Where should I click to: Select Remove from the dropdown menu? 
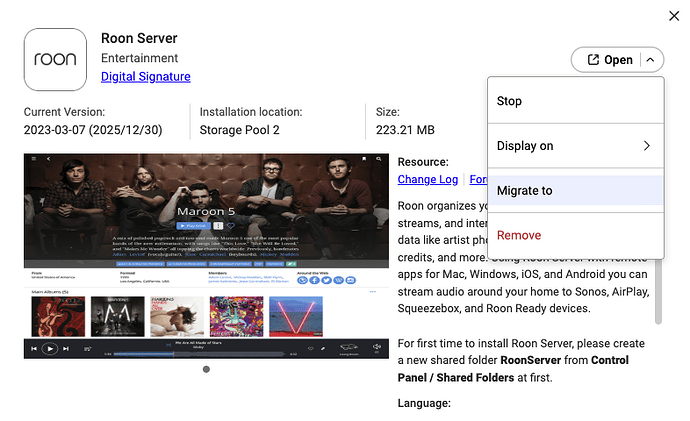tap(574, 235)
